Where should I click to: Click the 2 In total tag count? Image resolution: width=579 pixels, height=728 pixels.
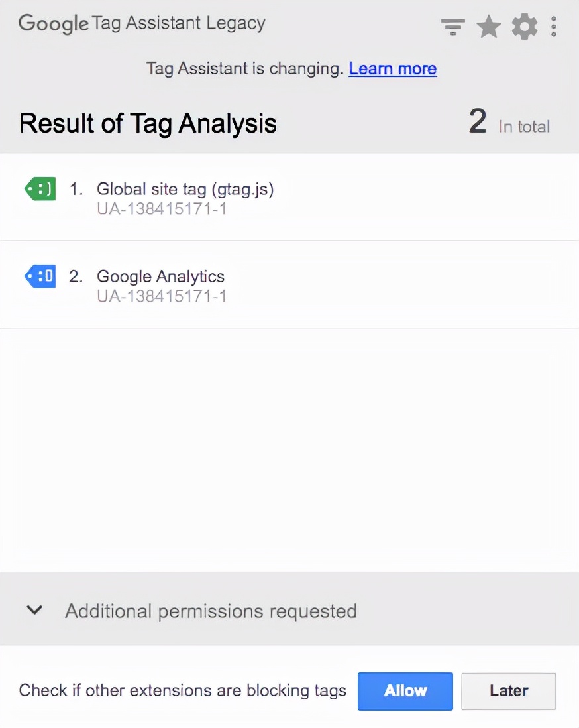tap(509, 122)
